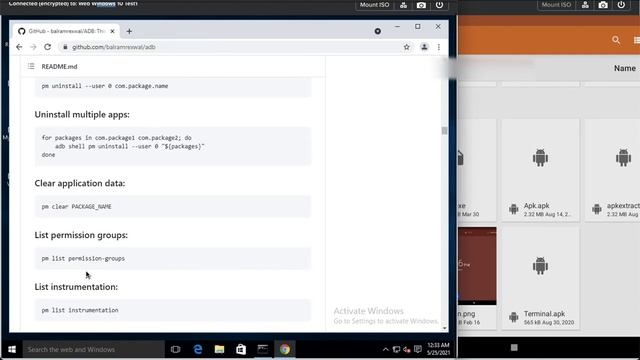Click the right window's Mount ISO button

(556, 5)
